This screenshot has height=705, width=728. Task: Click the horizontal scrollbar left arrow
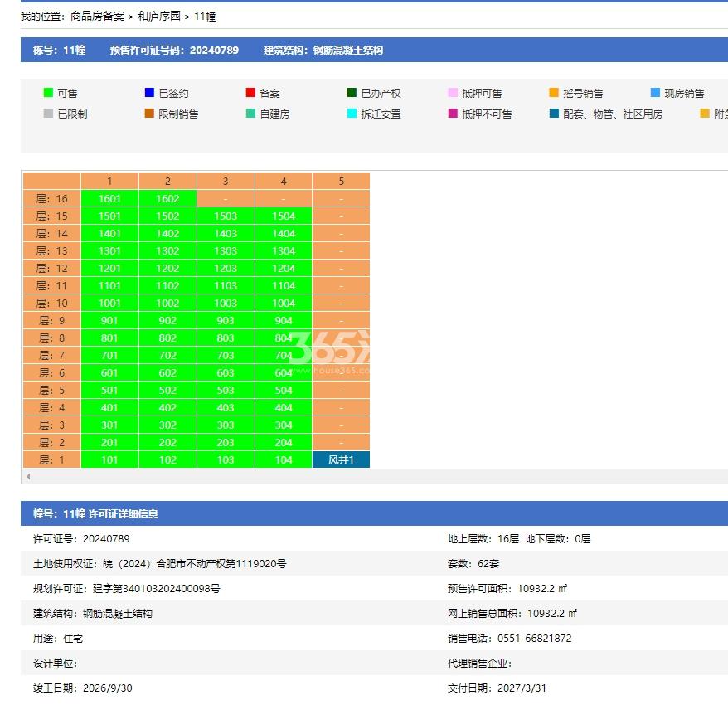pyautogui.click(x=28, y=477)
